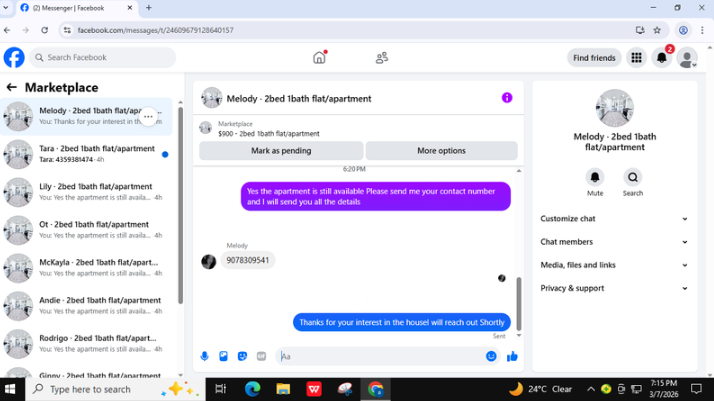This screenshot has height=401, width=714.
Task: Click the listing photo in right panel
Action: click(x=615, y=108)
